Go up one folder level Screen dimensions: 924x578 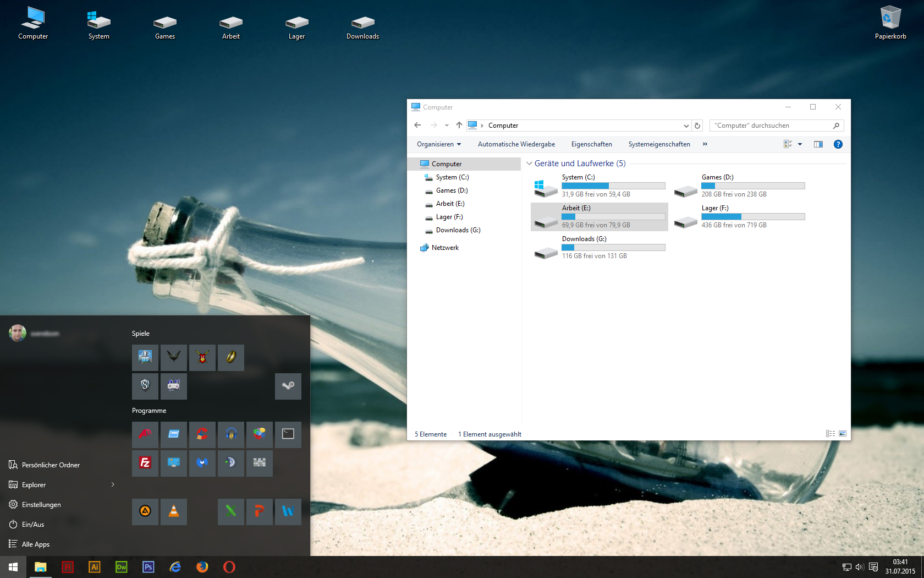tap(459, 126)
